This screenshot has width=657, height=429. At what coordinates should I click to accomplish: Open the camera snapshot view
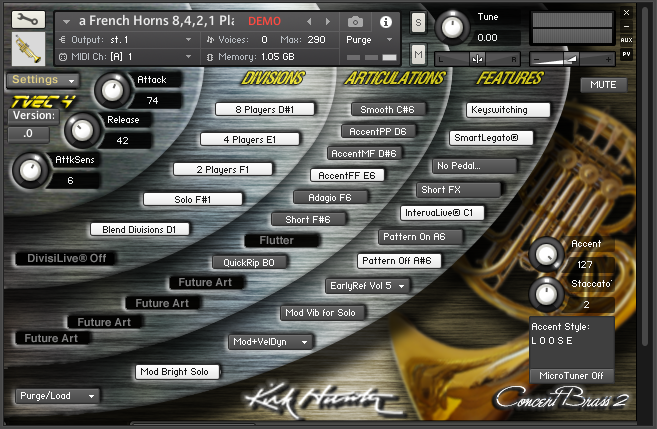(x=355, y=22)
